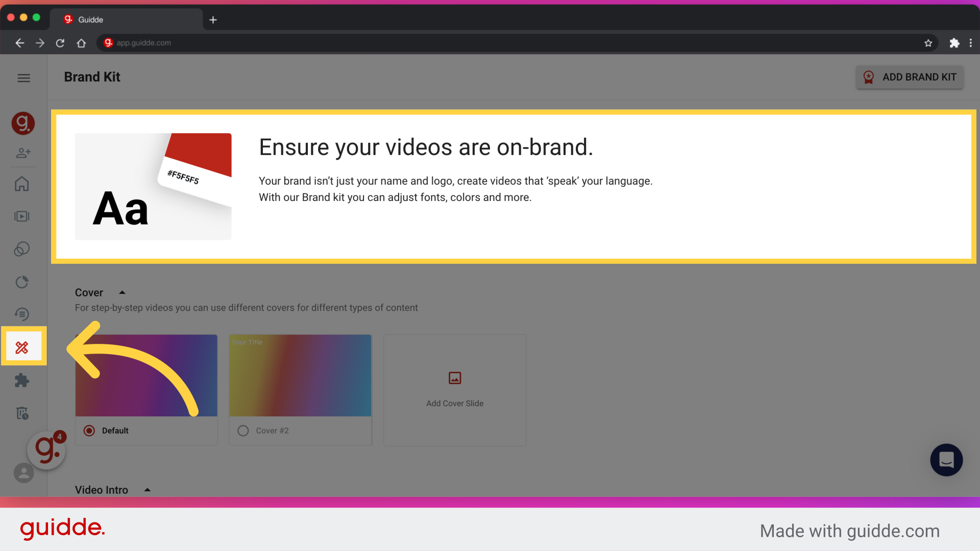Viewport: 980px width, 551px height.
Task: Select the Default cover radio button
Action: pyautogui.click(x=89, y=430)
